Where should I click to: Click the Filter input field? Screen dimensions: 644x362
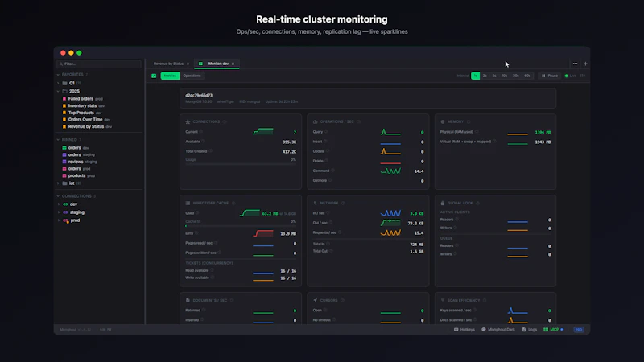pos(99,64)
